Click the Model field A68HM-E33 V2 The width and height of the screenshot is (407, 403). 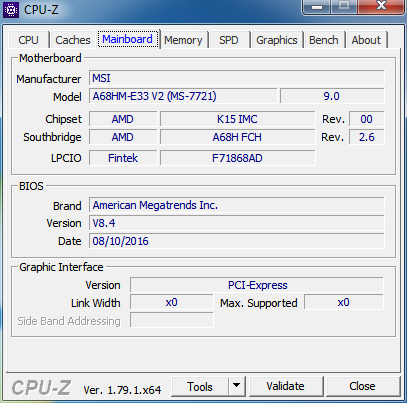[183, 96]
